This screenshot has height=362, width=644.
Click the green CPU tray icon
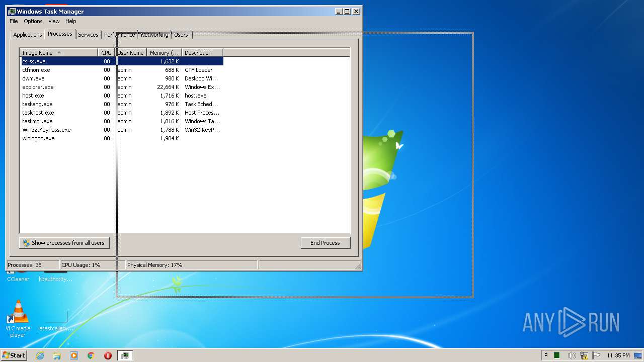(557, 355)
